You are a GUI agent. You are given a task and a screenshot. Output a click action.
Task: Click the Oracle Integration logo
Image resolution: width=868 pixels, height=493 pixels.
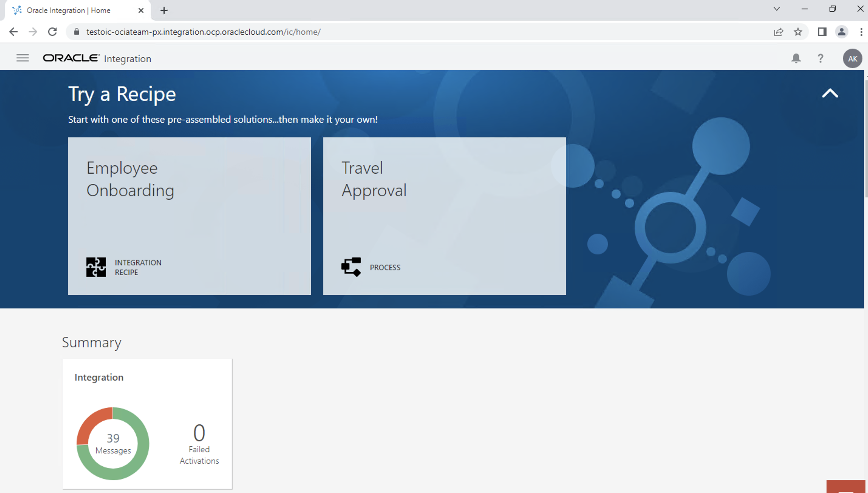click(x=97, y=58)
